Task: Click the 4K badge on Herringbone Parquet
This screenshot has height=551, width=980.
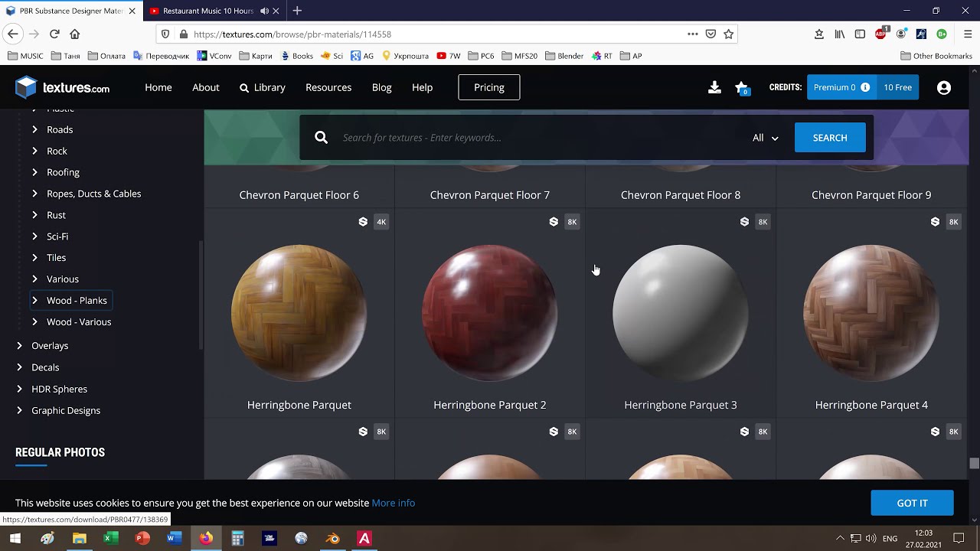Action: pos(381,222)
